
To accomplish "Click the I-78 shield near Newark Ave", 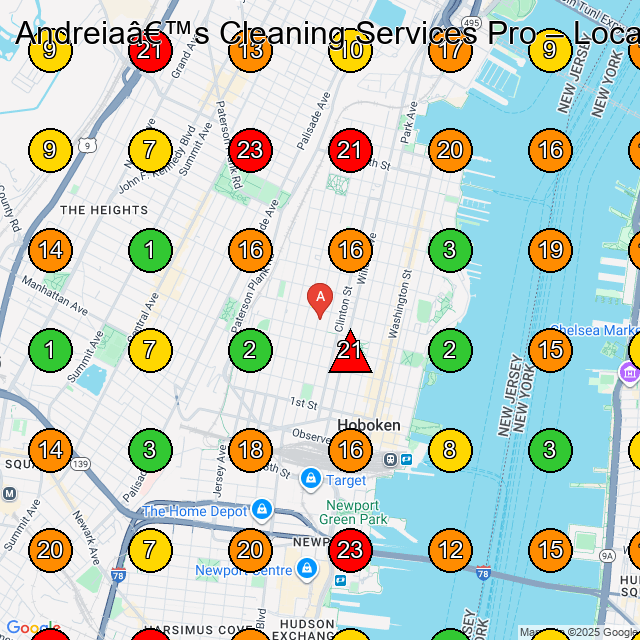I will [118, 575].
